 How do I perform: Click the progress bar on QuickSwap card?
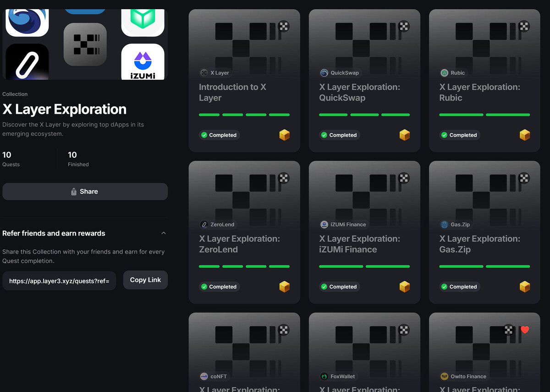(364, 115)
